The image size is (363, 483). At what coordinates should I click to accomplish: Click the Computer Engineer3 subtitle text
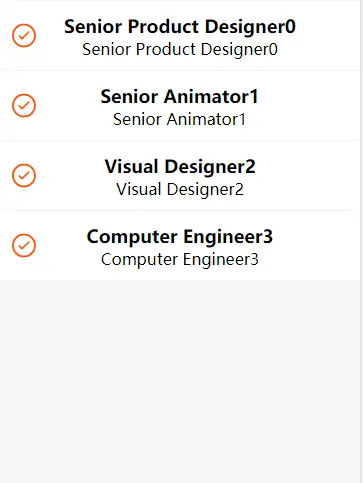[x=180, y=260]
